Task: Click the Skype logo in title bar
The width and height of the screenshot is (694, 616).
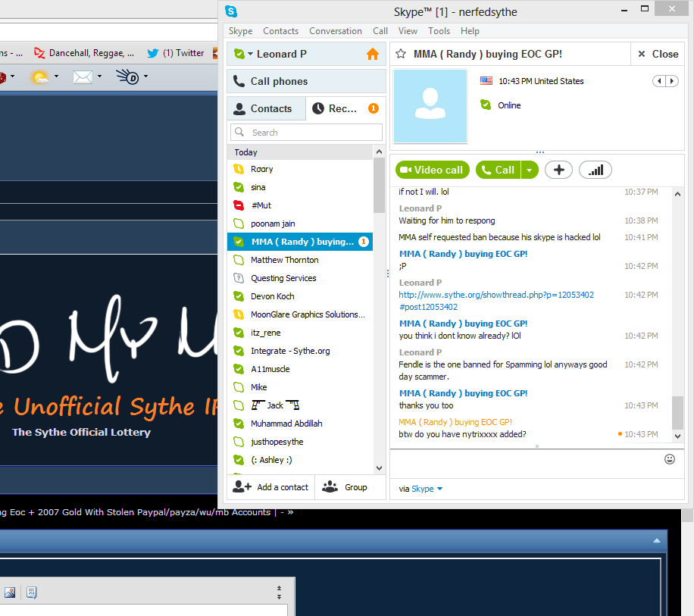Action: [231, 11]
